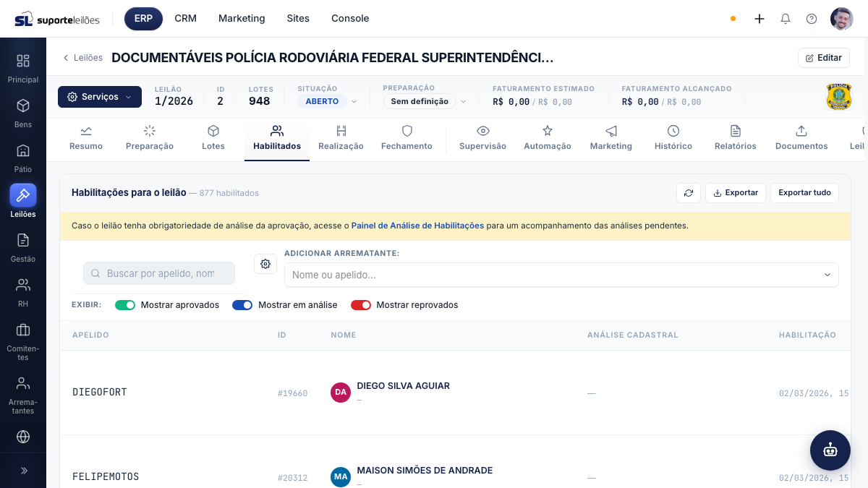Open the Supervisão tab
The image size is (868, 488).
tap(483, 139)
